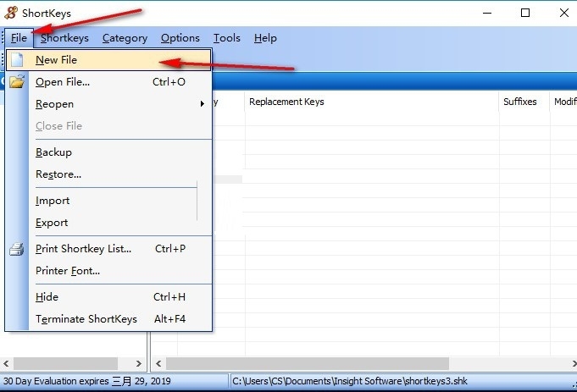Open the Options menu

coord(180,38)
